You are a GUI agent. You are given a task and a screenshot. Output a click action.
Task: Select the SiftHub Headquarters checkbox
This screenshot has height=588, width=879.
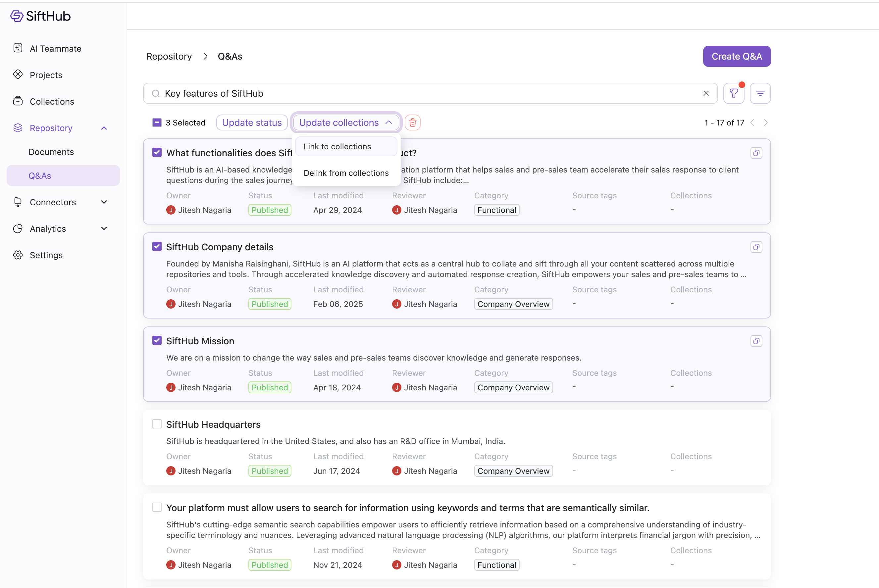[157, 424]
